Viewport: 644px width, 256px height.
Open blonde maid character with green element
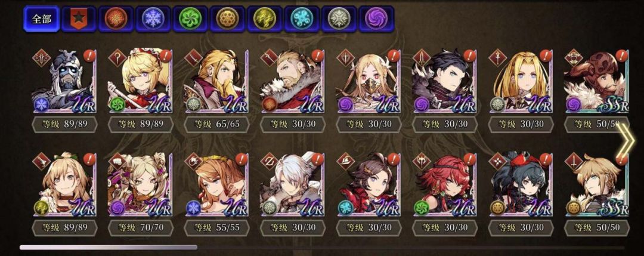click(x=140, y=81)
